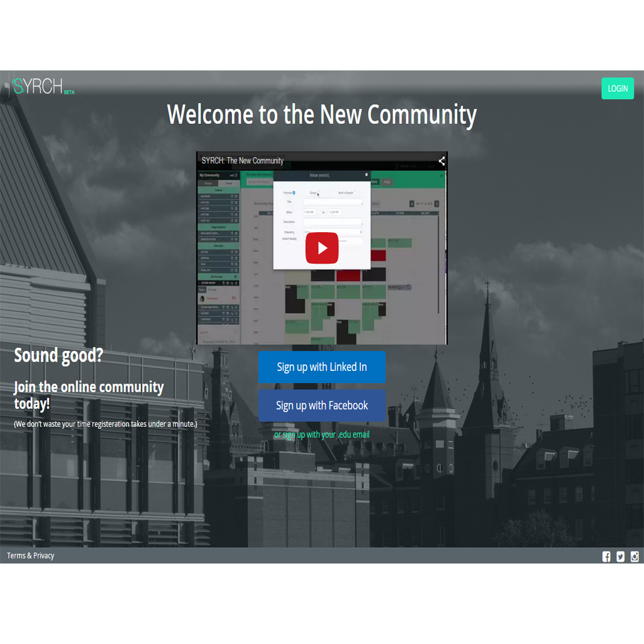
Task: Click the SYRCH beta logo
Action: coord(43,86)
